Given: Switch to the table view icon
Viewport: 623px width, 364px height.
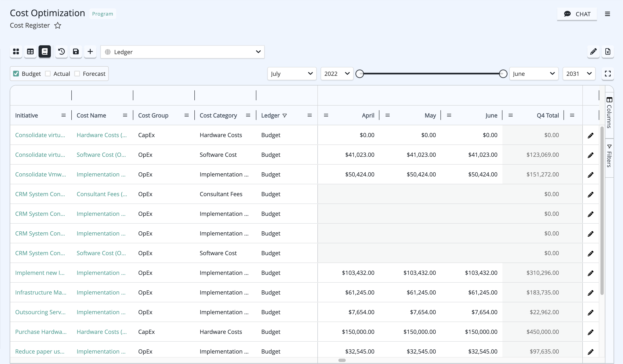Looking at the screenshot, I should tap(30, 52).
